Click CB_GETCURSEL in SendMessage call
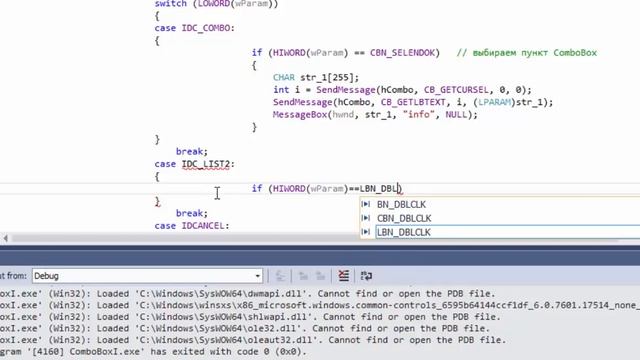 point(456,90)
